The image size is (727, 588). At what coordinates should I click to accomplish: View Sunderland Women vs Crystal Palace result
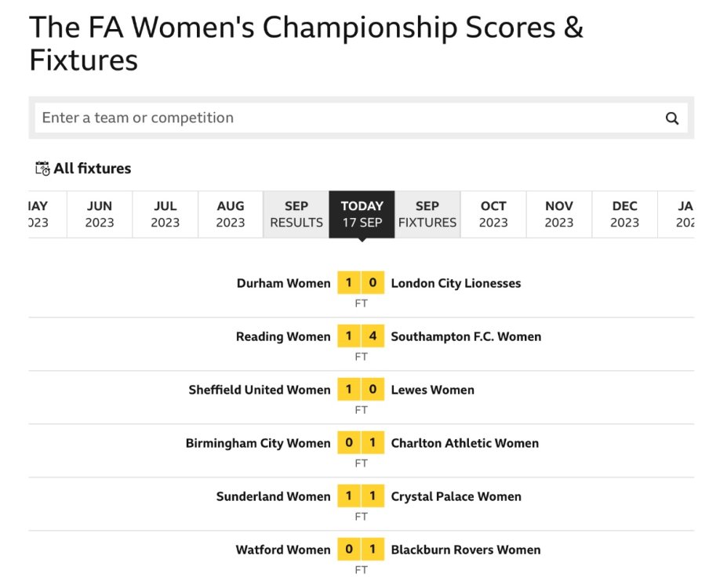(362, 496)
